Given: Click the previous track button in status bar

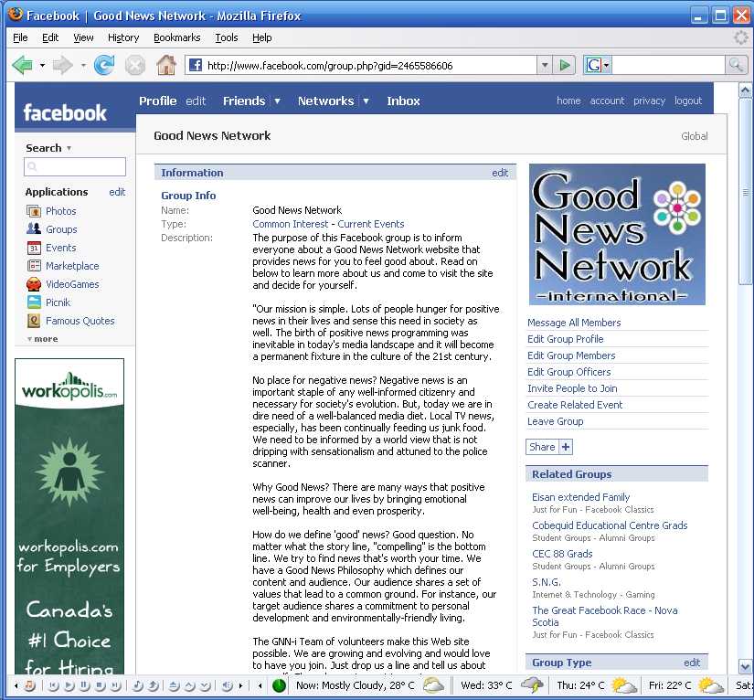Looking at the screenshot, I should pyautogui.click(x=53, y=685).
